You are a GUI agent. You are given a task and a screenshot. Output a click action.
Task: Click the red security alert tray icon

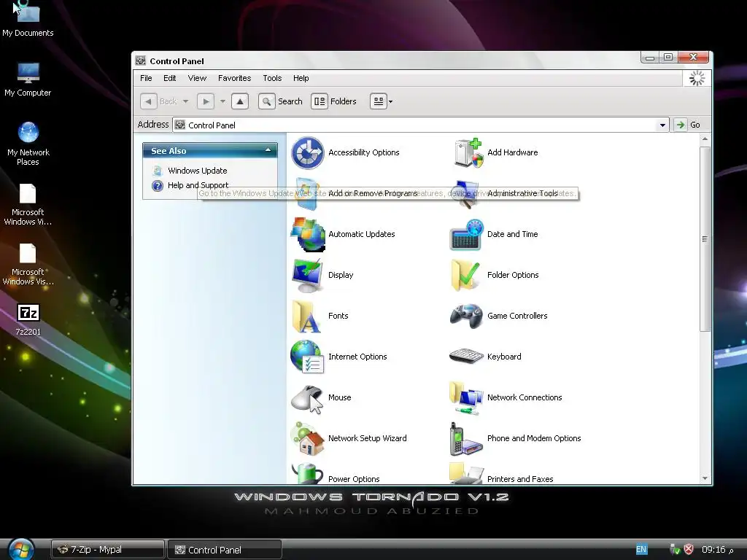pyautogui.click(x=689, y=549)
